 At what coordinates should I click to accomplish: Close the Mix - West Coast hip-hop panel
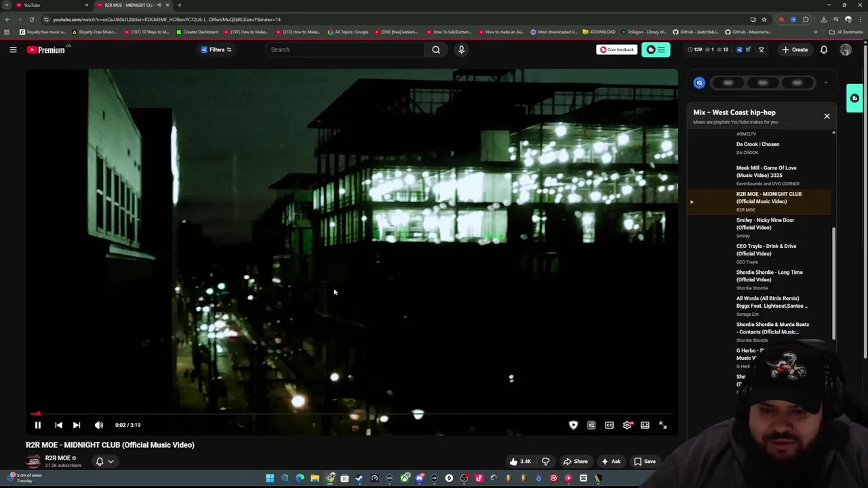point(827,116)
